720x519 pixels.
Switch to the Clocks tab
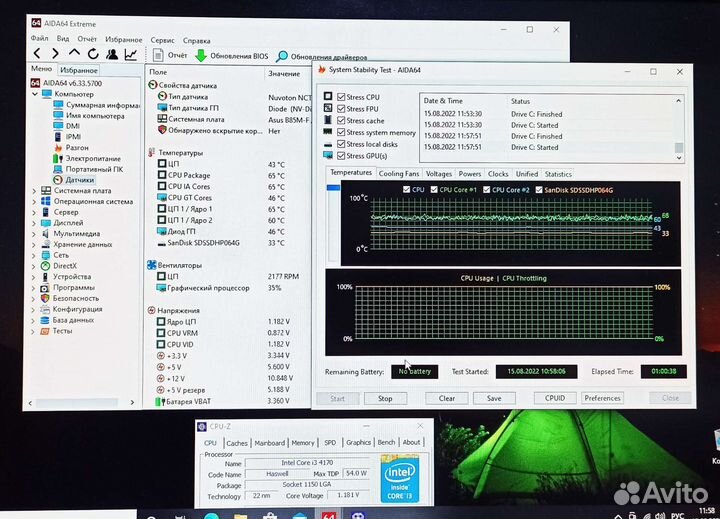pos(498,174)
